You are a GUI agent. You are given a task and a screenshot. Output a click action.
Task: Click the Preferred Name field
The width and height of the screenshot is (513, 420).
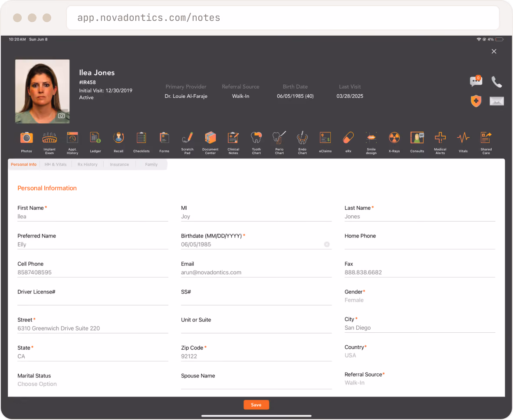tap(92, 245)
